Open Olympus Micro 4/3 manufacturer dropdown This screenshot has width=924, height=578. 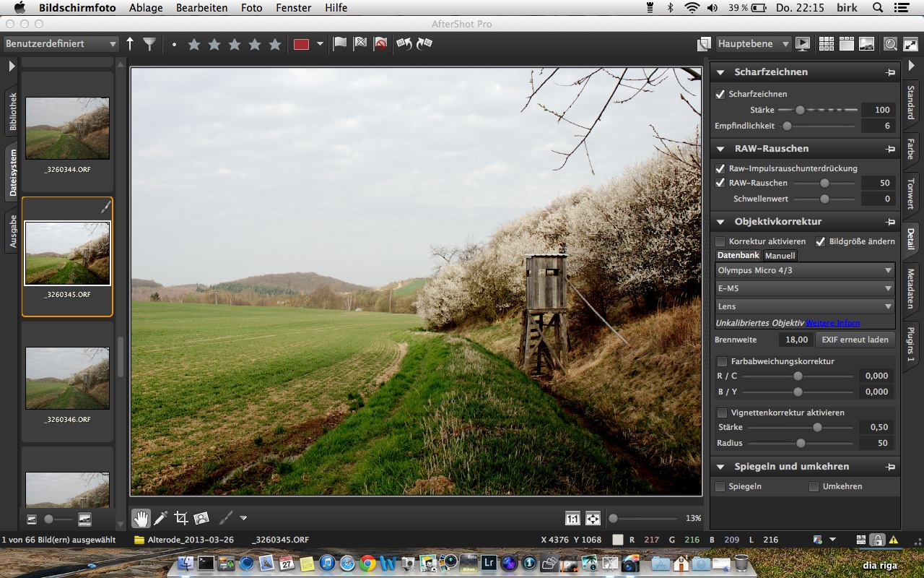[x=805, y=270]
